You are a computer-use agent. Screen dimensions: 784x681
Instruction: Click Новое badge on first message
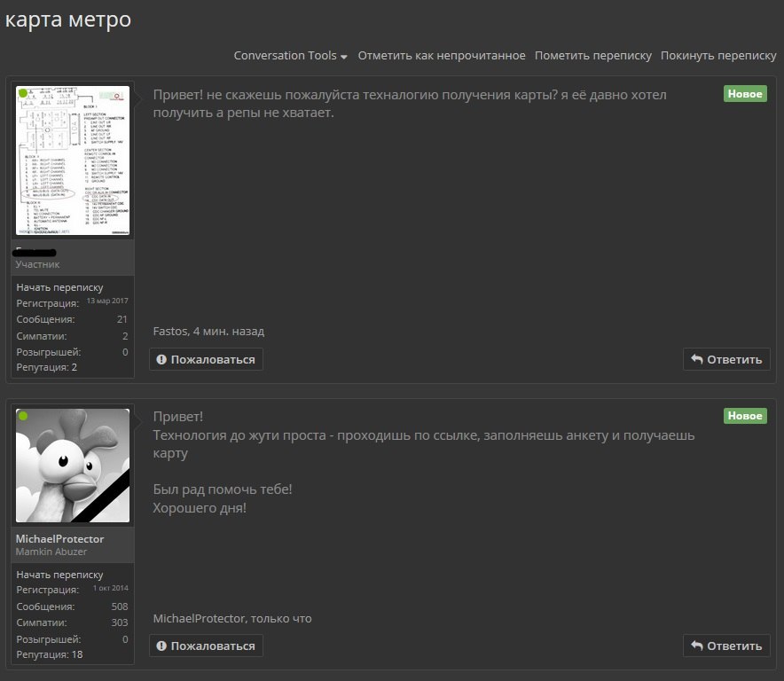[x=745, y=94]
